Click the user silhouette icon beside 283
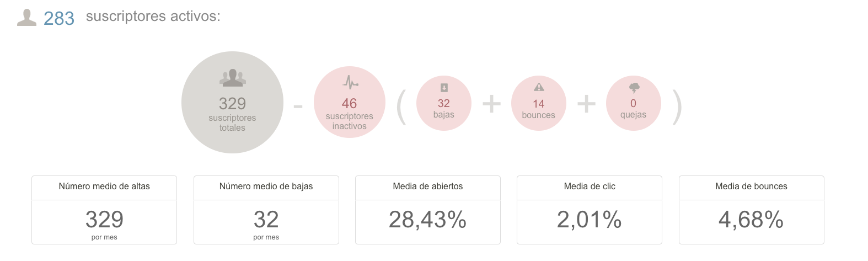 (26, 18)
